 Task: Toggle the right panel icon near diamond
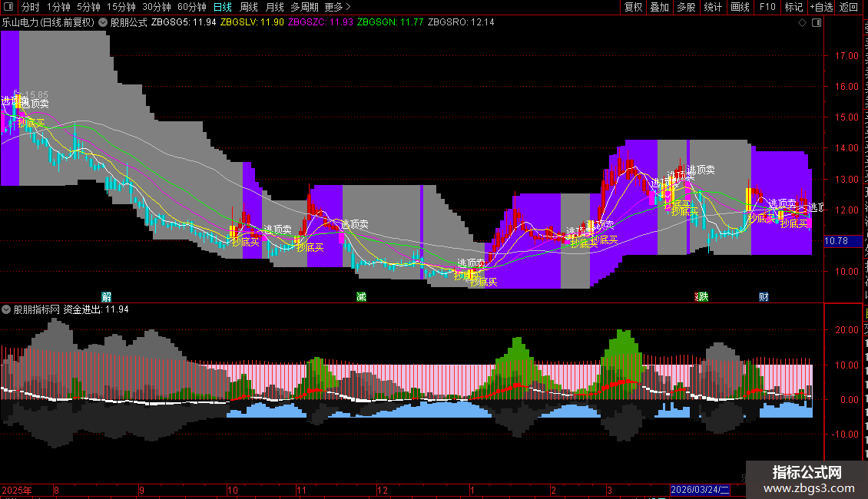coord(817,23)
